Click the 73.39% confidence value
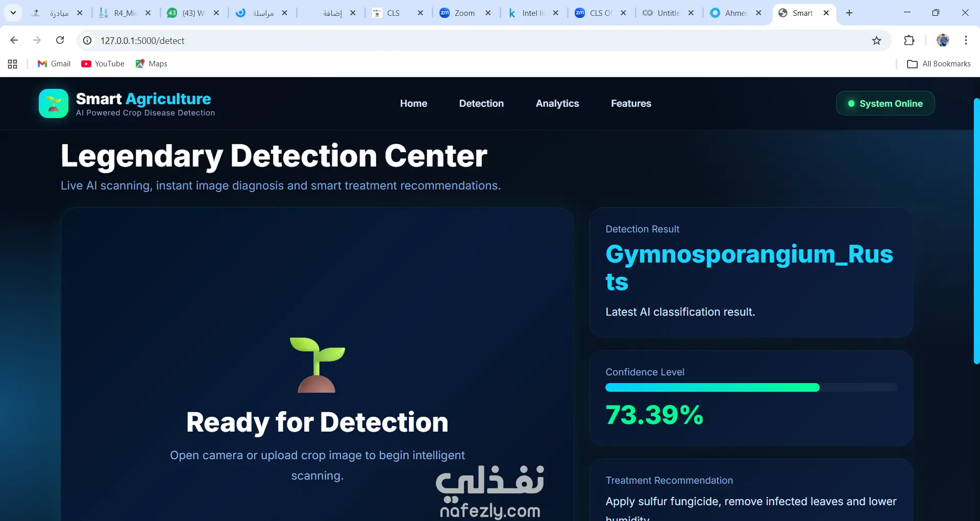This screenshot has width=980, height=521. (x=654, y=414)
